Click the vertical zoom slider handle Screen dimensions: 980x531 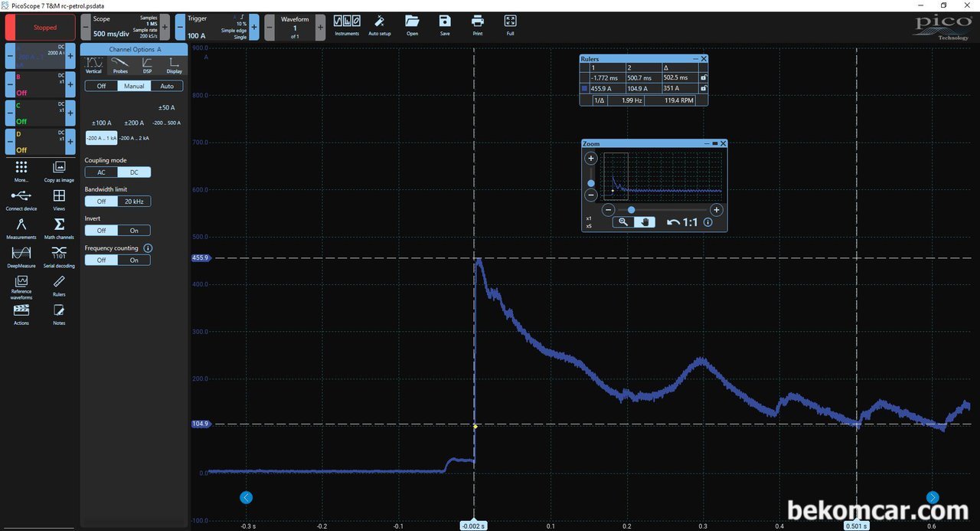pyautogui.click(x=590, y=183)
